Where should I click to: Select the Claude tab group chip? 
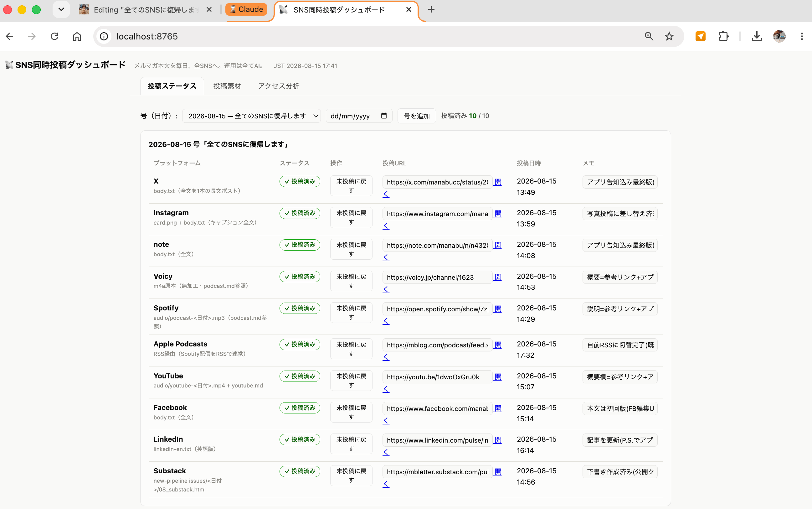[x=247, y=9]
